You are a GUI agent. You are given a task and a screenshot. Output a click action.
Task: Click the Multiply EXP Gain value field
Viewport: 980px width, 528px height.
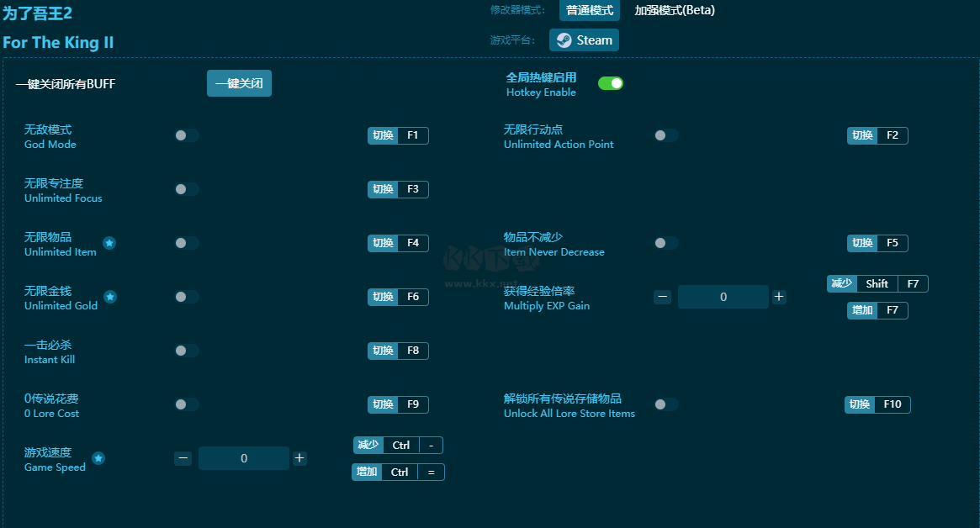723,297
